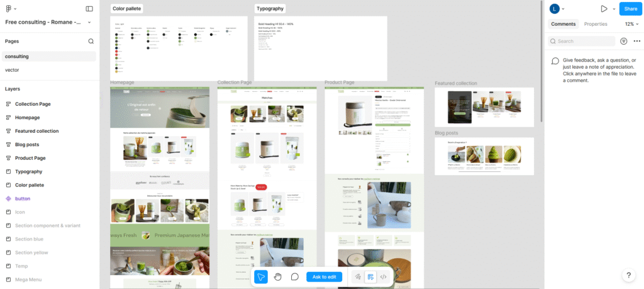This screenshot has height=289, width=644.
Task: Toggle Dev Mode code icon
Action: coord(384,276)
